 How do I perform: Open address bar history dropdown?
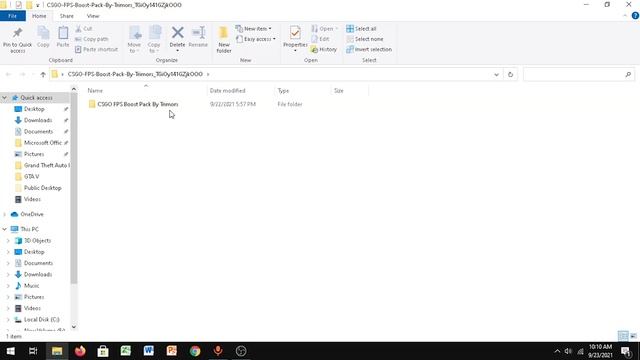(496, 74)
